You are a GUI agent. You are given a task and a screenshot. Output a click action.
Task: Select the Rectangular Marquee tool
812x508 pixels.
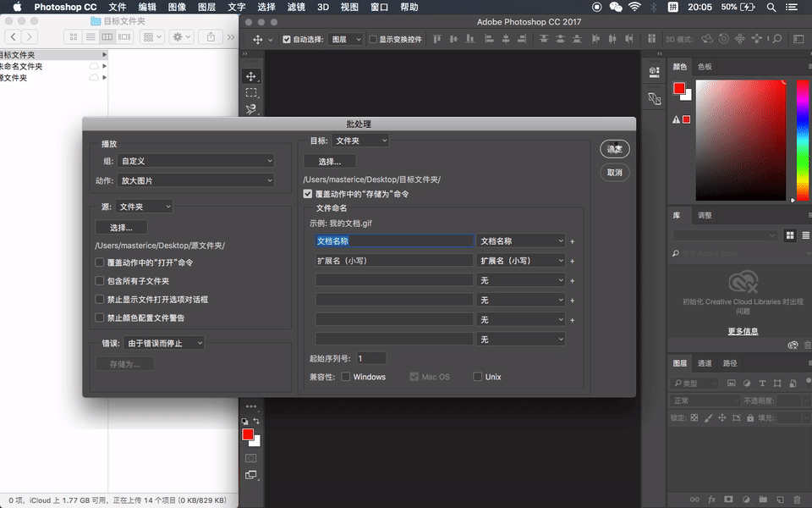coord(251,93)
